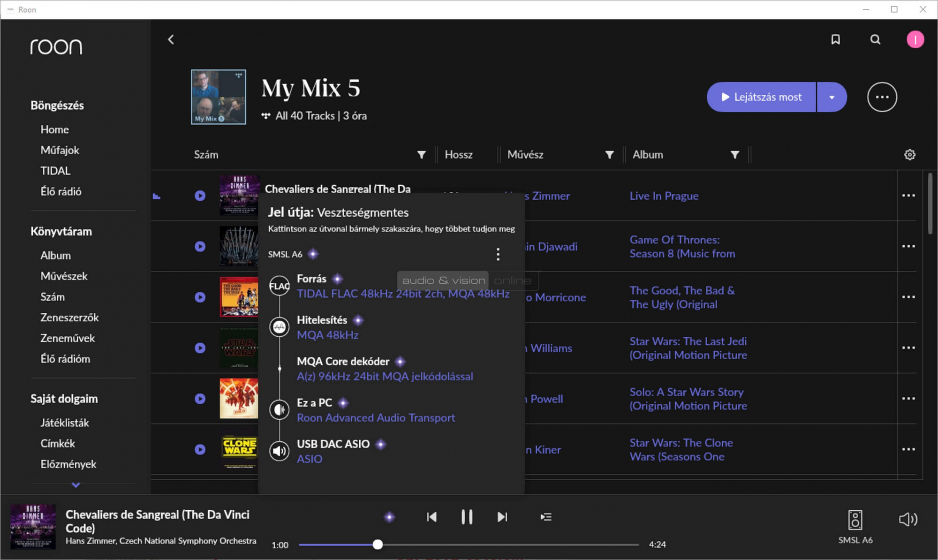This screenshot has width=938, height=560.
Task: Open signal path three-dot menu beside SMSL A6
Action: coord(498,254)
